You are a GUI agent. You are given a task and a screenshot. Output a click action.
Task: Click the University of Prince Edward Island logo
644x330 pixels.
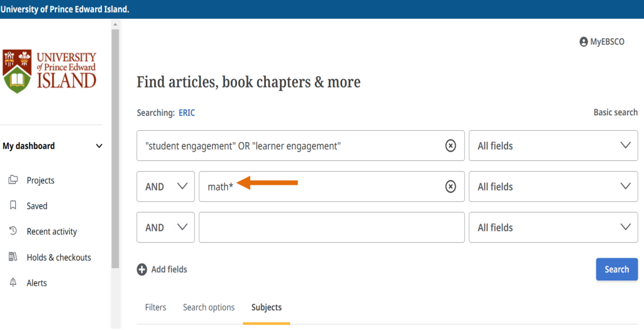[x=50, y=72]
